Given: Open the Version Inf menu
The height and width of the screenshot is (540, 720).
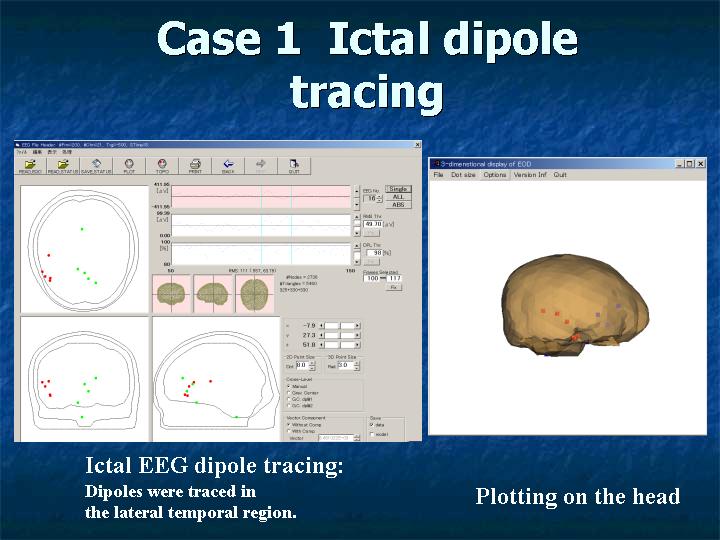Looking at the screenshot, I should [x=530, y=175].
